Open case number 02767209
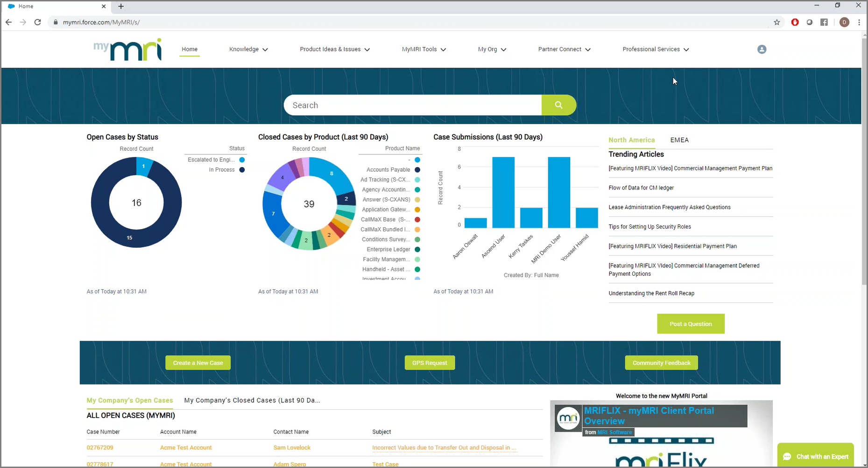Viewport: 868px width, 468px height. click(100, 447)
